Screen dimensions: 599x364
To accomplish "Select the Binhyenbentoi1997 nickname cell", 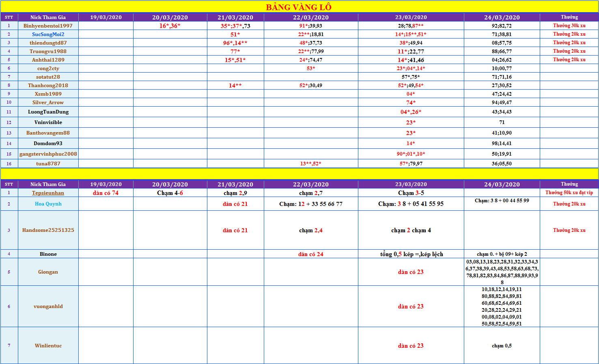I will 48,26.
